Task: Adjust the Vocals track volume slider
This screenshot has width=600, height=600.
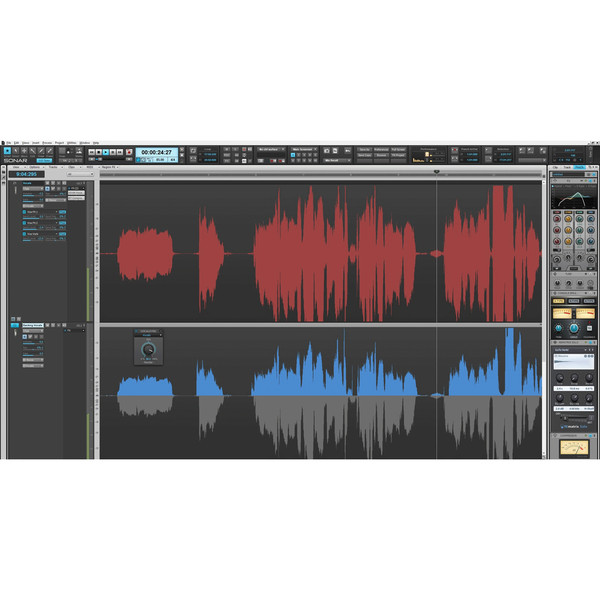Action: tap(33, 195)
